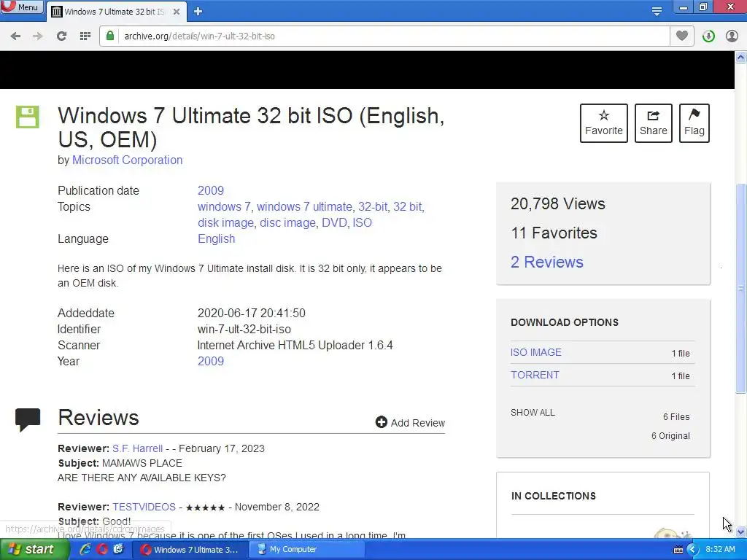Click the green floppy disk software icon
Image resolution: width=747 pixels, height=560 pixels.
(x=28, y=117)
